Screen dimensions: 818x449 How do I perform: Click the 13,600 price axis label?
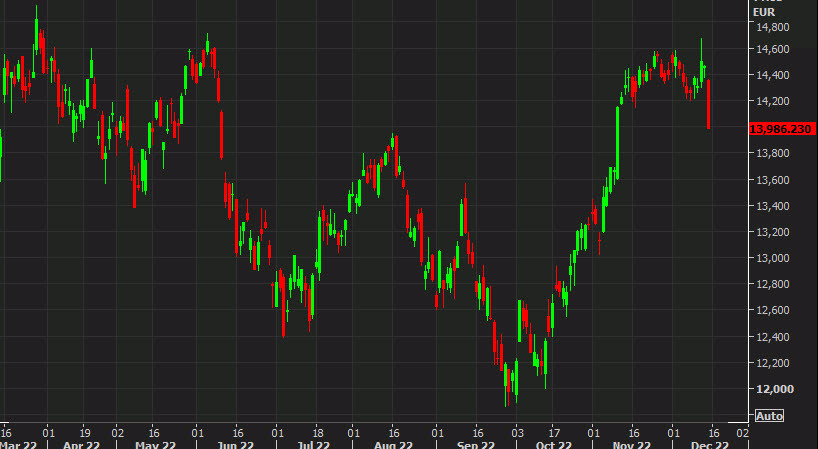tap(773, 180)
